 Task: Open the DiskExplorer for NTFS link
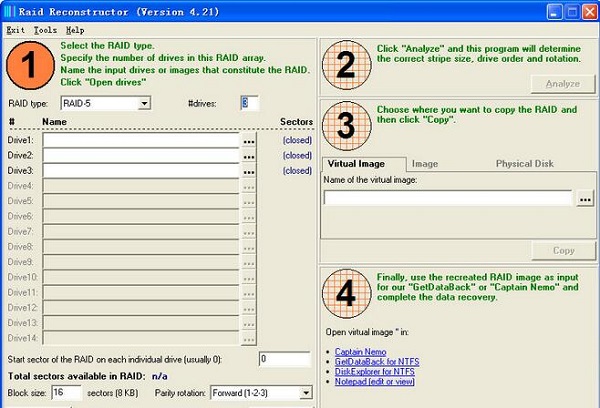tap(375, 372)
